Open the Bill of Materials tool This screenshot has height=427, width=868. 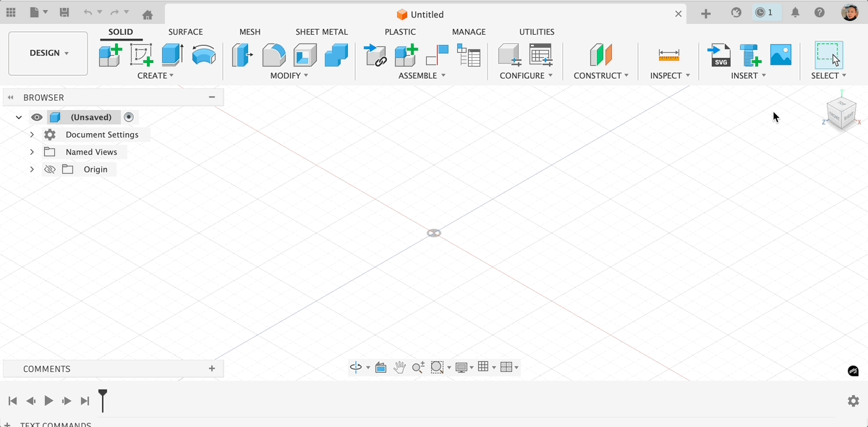point(469,55)
